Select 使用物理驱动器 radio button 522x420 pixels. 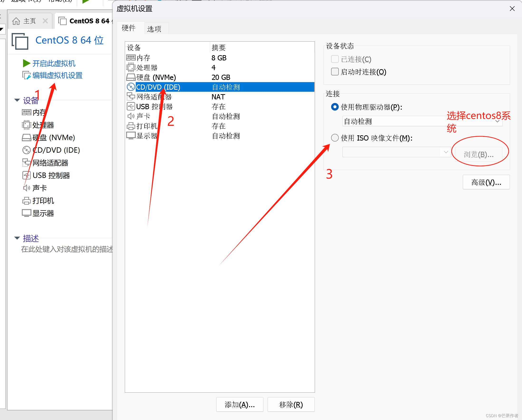coord(335,107)
